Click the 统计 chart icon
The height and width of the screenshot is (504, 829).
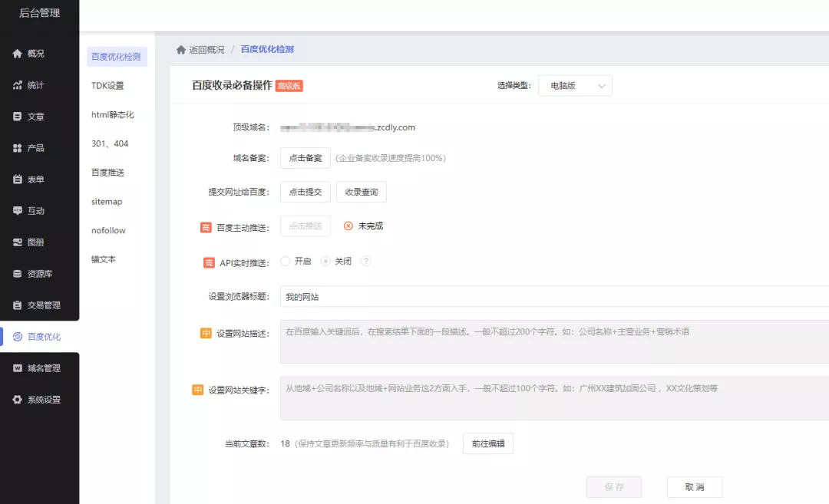point(18,85)
